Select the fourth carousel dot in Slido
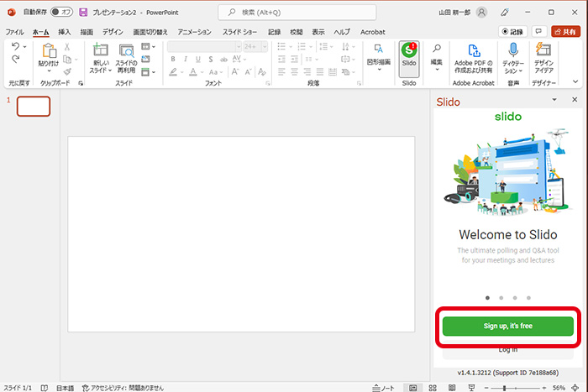The width and height of the screenshot is (588, 392). pyautogui.click(x=528, y=298)
